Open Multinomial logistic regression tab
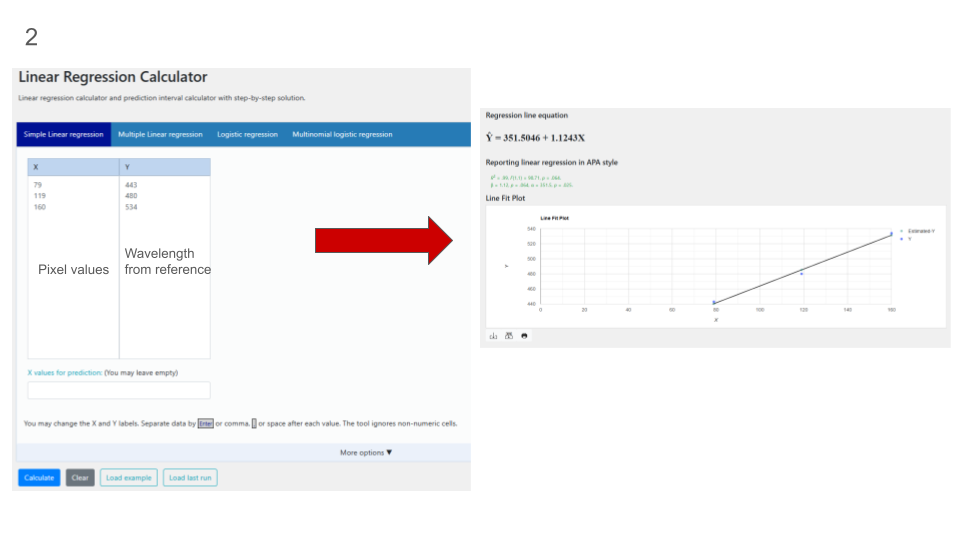This screenshot has height=540, width=960. coord(342,134)
